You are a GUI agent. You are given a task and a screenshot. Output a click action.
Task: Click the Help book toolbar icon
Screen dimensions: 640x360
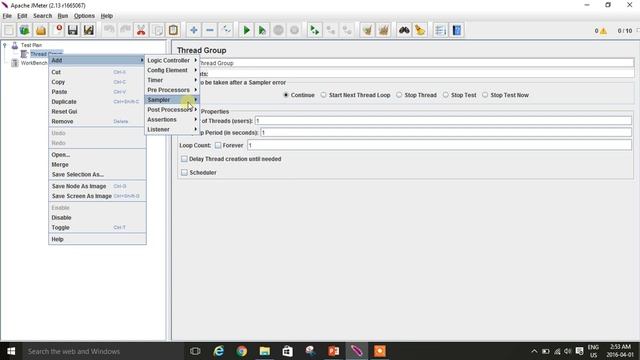click(457, 30)
